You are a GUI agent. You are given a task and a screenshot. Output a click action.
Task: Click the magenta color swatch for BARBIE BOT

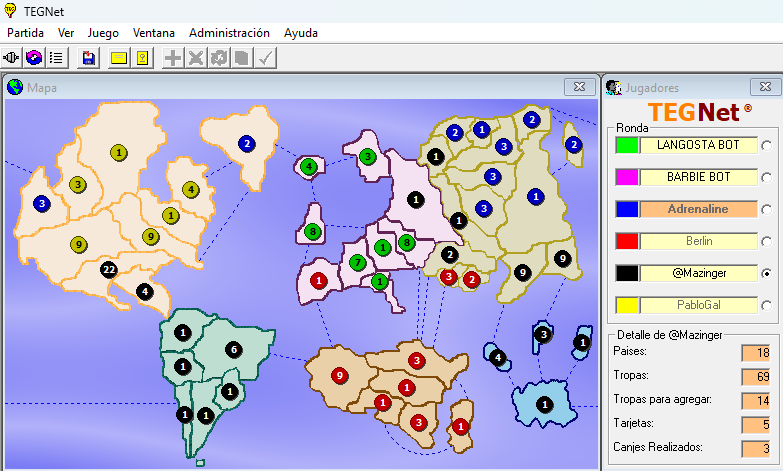click(x=627, y=177)
